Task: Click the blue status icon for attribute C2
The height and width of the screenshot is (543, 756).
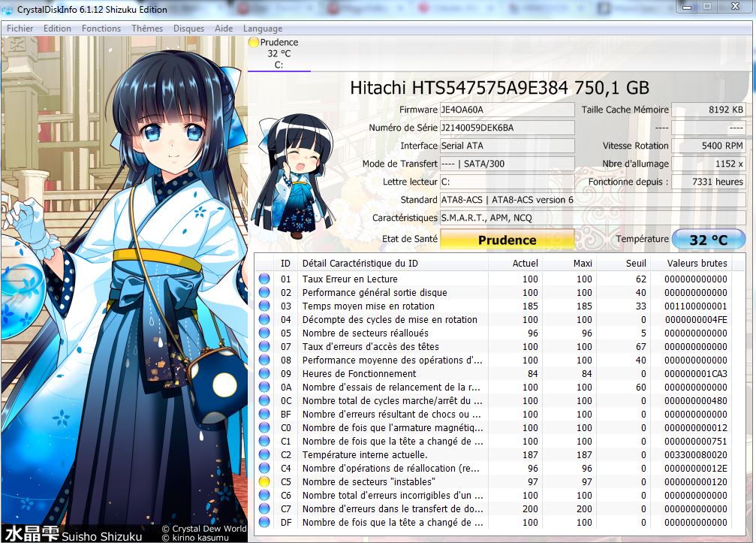Action: 264,454
